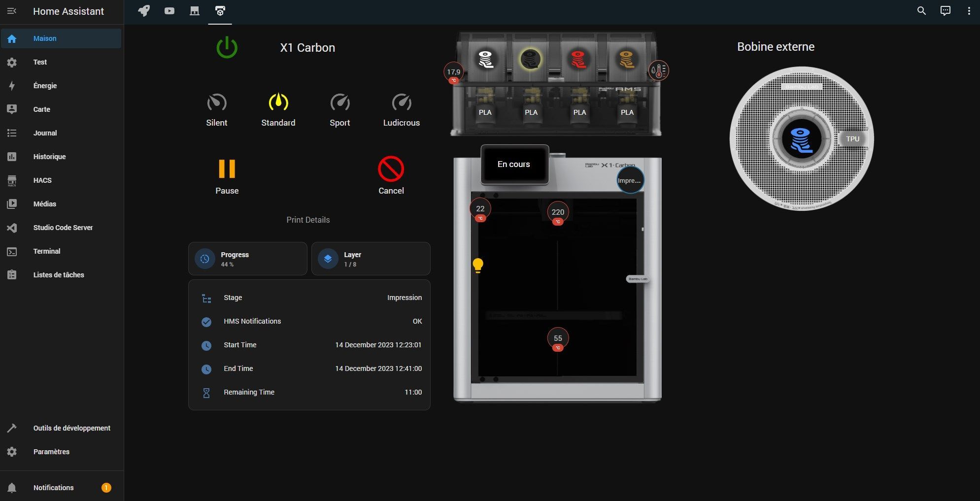Click the Impre... stage badge on printer
Image resolution: width=980 pixels, height=501 pixels.
tap(630, 180)
